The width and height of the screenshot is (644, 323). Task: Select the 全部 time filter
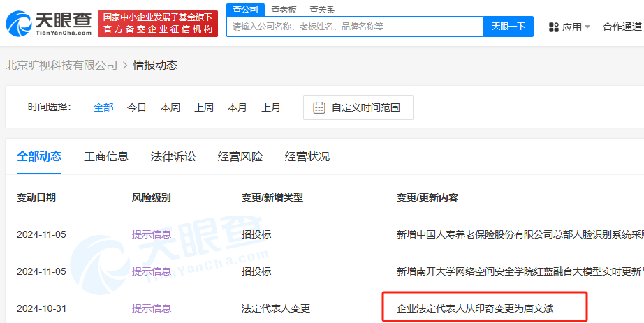(103, 107)
